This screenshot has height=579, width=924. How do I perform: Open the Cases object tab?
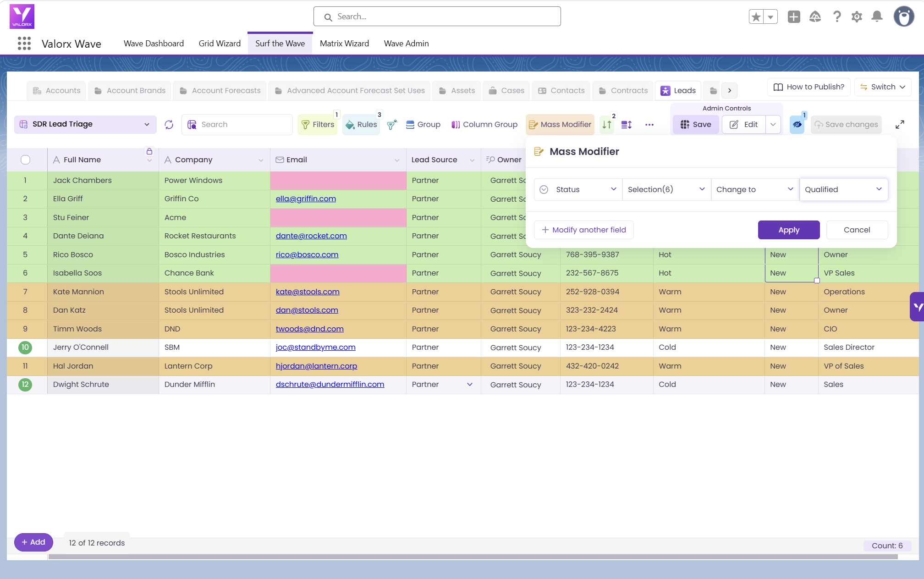(x=506, y=91)
